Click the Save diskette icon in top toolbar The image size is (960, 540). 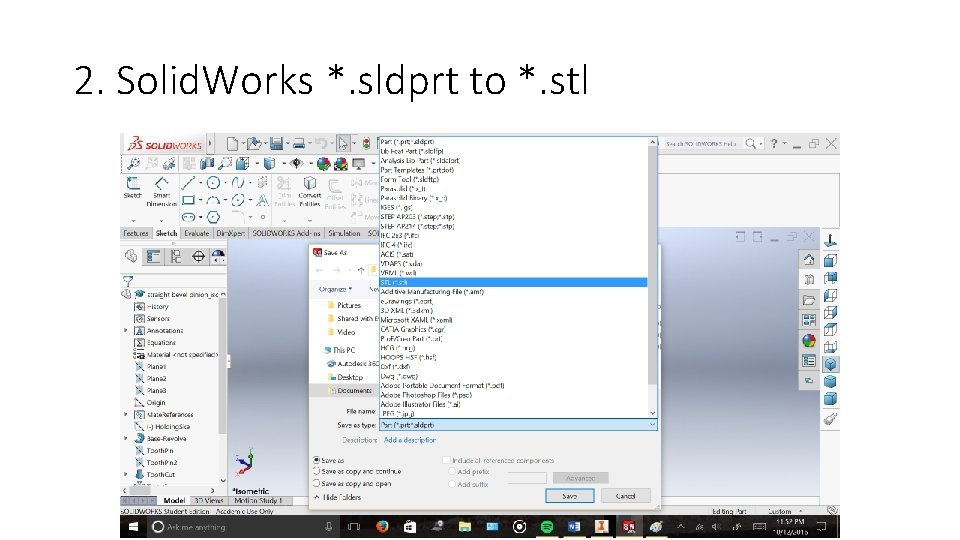click(x=276, y=144)
